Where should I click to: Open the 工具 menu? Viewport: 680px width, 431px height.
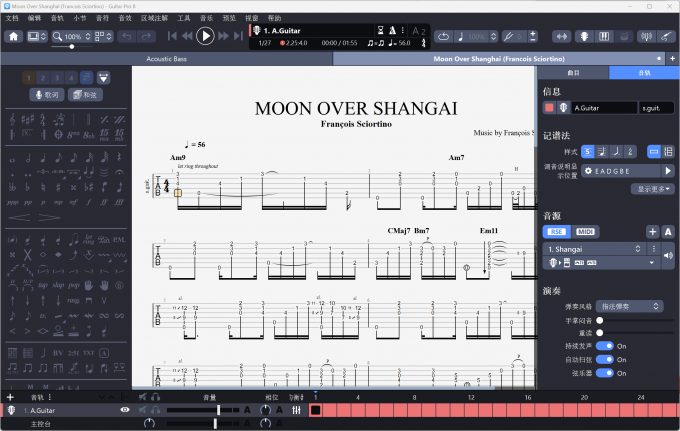click(184, 18)
